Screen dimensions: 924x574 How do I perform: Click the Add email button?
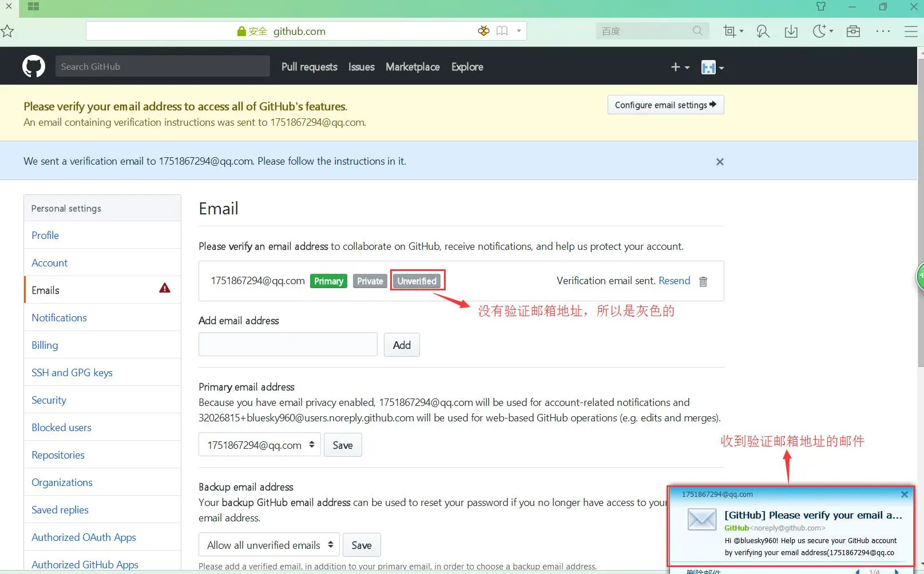click(402, 345)
